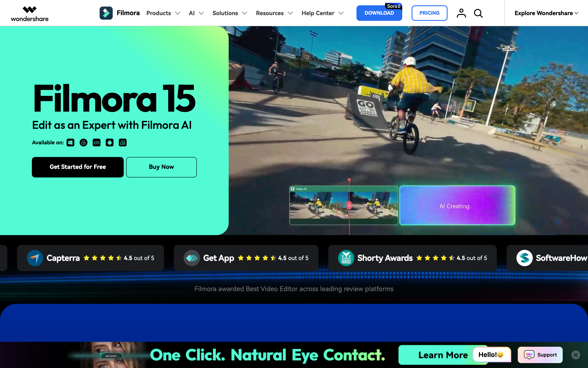Select the Windows platform icon
The width and height of the screenshot is (588, 368).
70,143
